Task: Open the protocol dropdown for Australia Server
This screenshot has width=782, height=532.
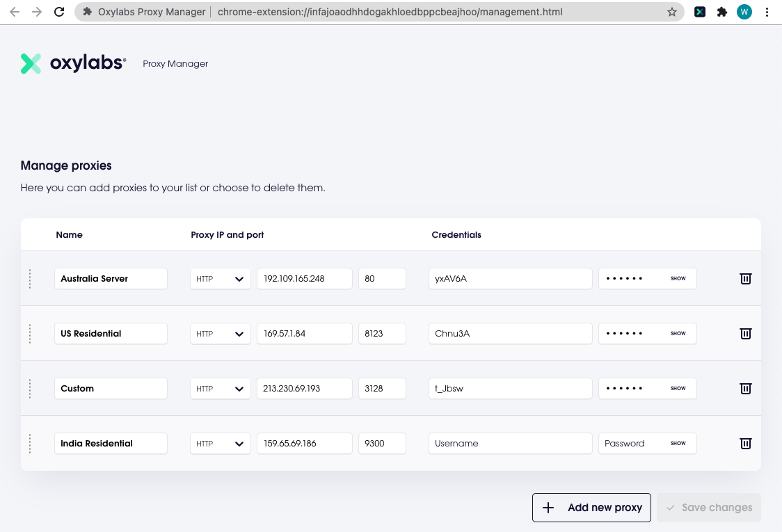Action: point(220,278)
